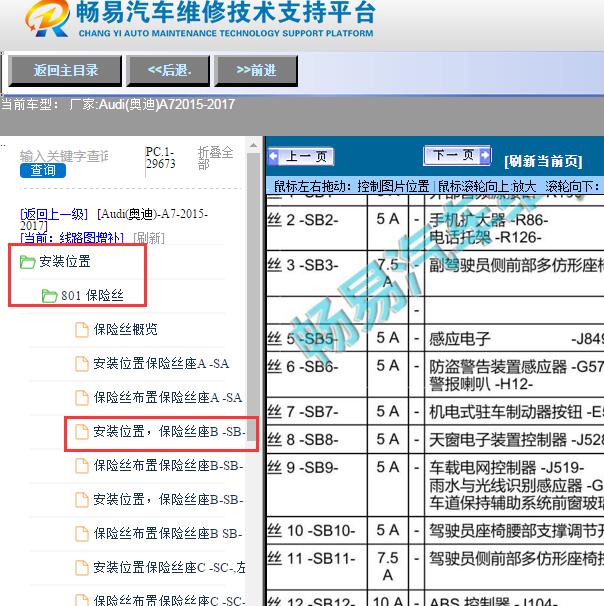Open tree item 保险丝布置保险丝座B-SB-
604x606 pixels.
click(168, 466)
